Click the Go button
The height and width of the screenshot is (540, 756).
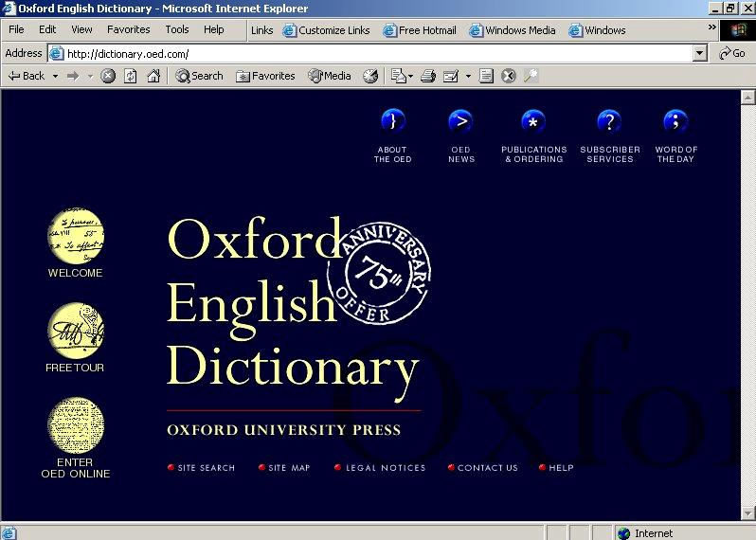[732, 53]
